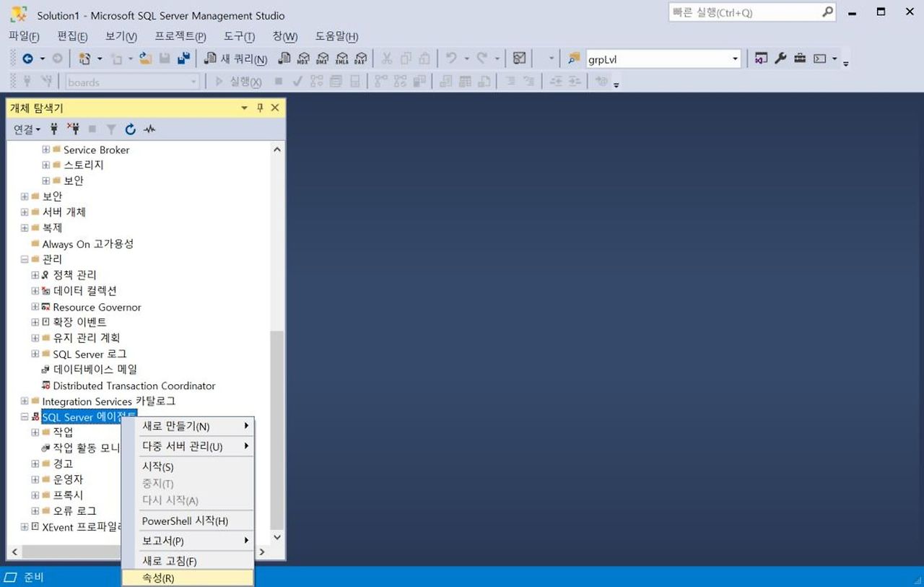
Task: Select the Always On 고가용성 tree item
Action: pos(88,244)
